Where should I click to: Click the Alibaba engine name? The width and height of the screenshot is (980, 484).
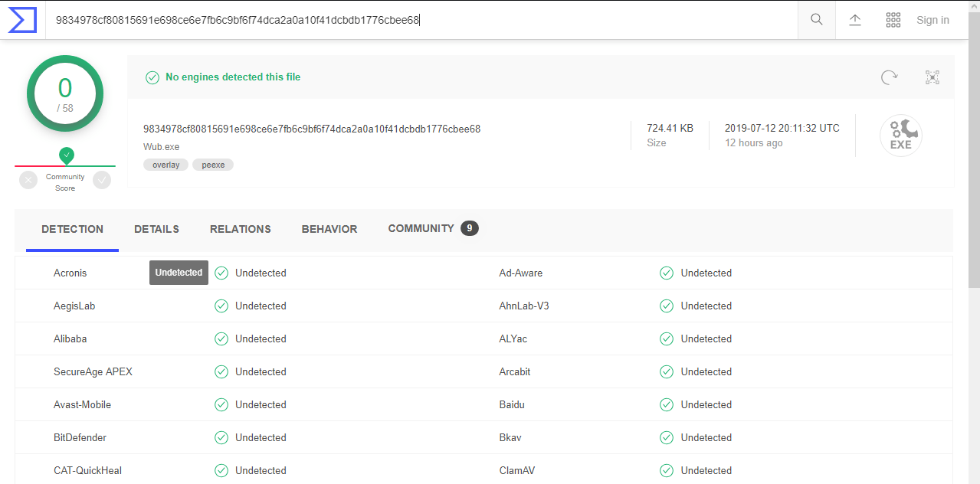(70, 338)
